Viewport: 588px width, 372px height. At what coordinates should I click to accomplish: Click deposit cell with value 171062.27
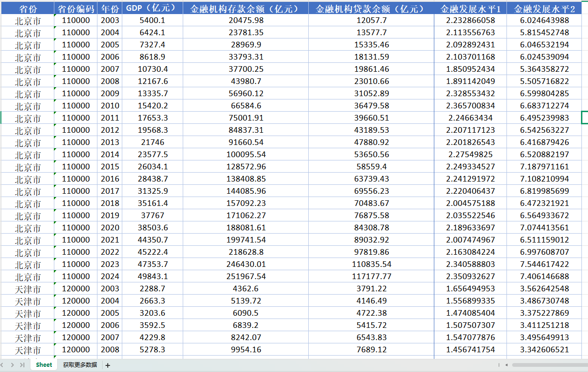coord(246,216)
